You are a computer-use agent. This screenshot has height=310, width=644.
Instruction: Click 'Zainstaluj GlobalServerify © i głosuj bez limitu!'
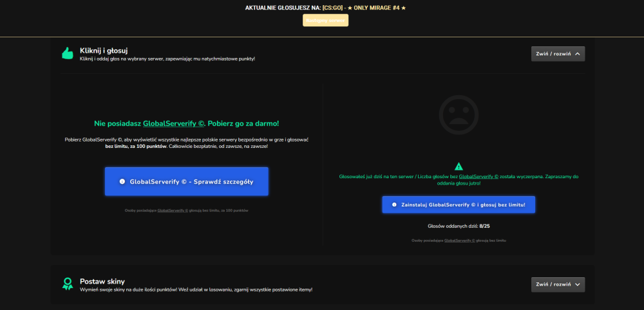[459, 205]
